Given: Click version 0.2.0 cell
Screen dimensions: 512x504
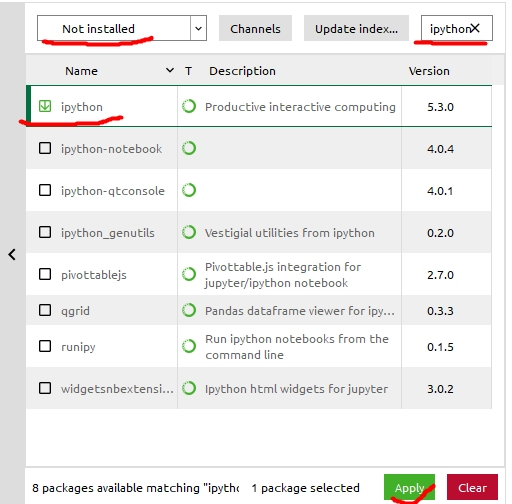Looking at the screenshot, I should click(440, 233).
